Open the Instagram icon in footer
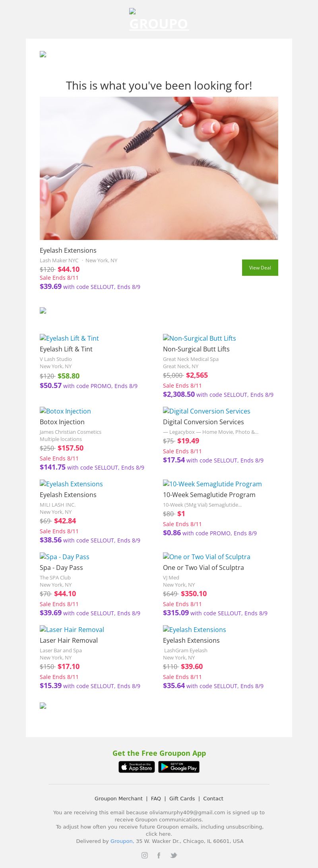This screenshot has height=868, width=318. pos(145,855)
